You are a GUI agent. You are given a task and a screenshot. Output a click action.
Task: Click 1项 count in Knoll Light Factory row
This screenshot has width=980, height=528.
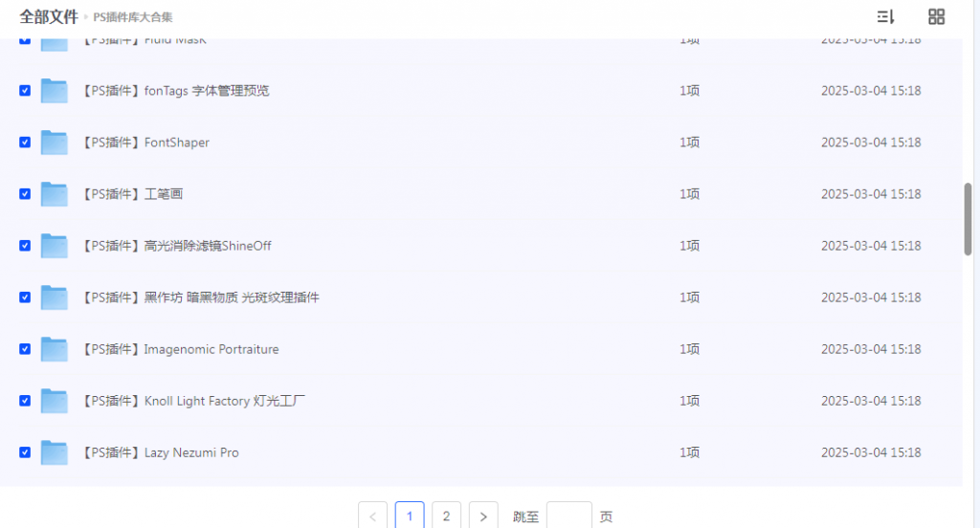tap(689, 401)
